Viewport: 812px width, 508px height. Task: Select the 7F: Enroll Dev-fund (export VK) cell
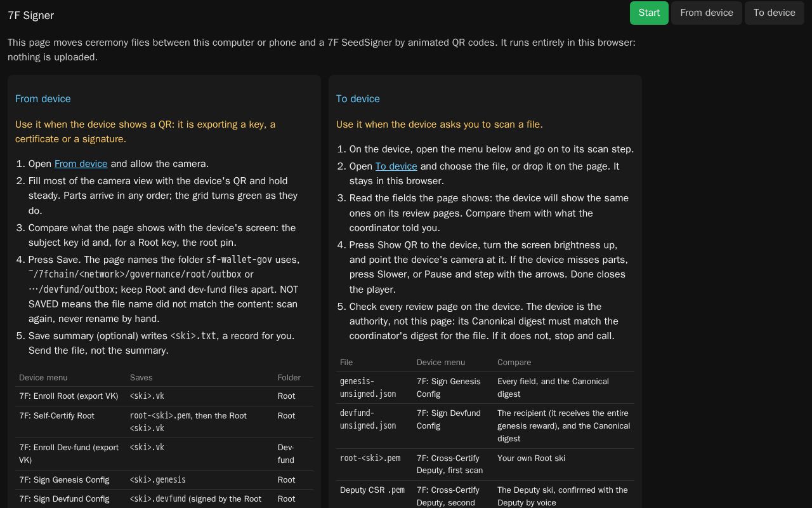70,453
